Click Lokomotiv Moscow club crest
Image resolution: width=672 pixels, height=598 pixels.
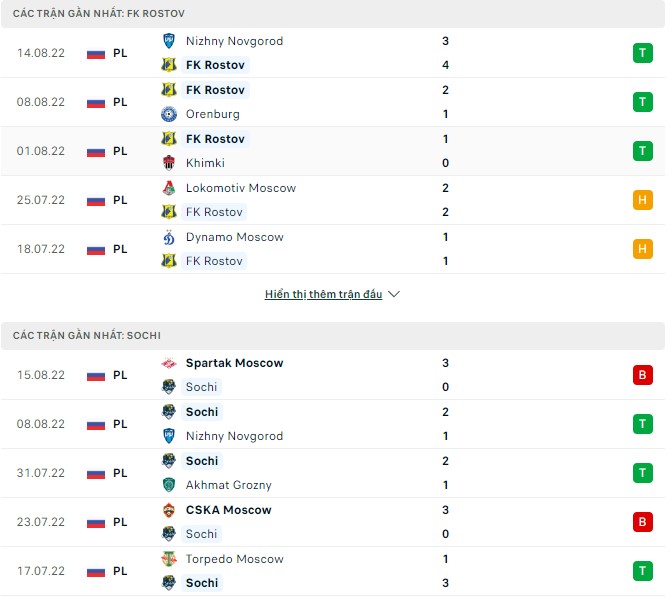coord(169,188)
